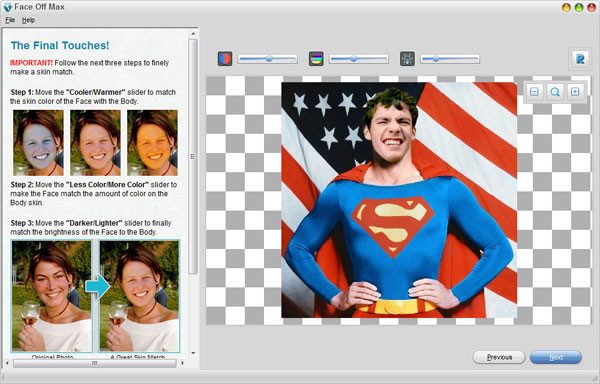
Task: Click the brightness lightbulb icon
Action: point(407,59)
